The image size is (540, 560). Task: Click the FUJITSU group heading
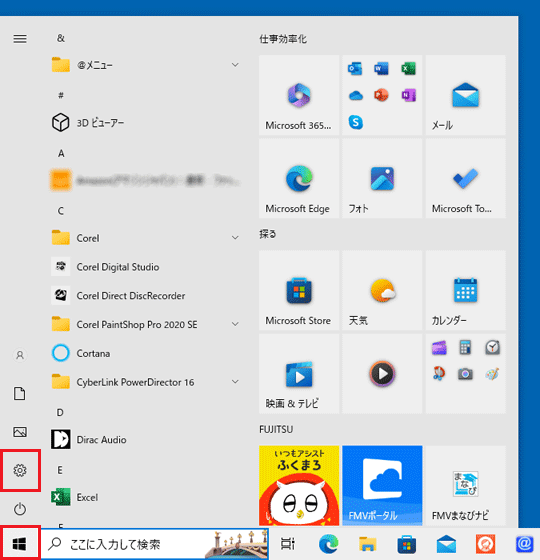tap(276, 429)
